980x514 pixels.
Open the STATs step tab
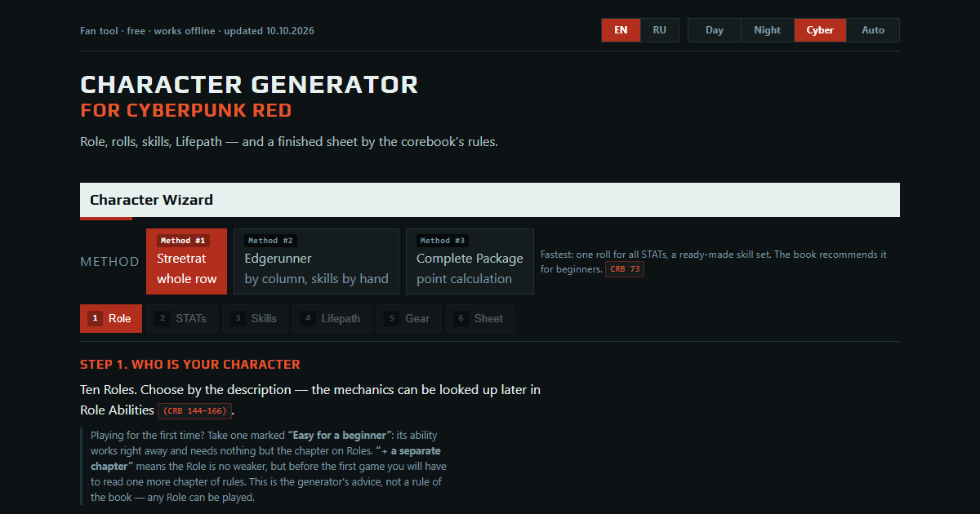coord(183,318)
